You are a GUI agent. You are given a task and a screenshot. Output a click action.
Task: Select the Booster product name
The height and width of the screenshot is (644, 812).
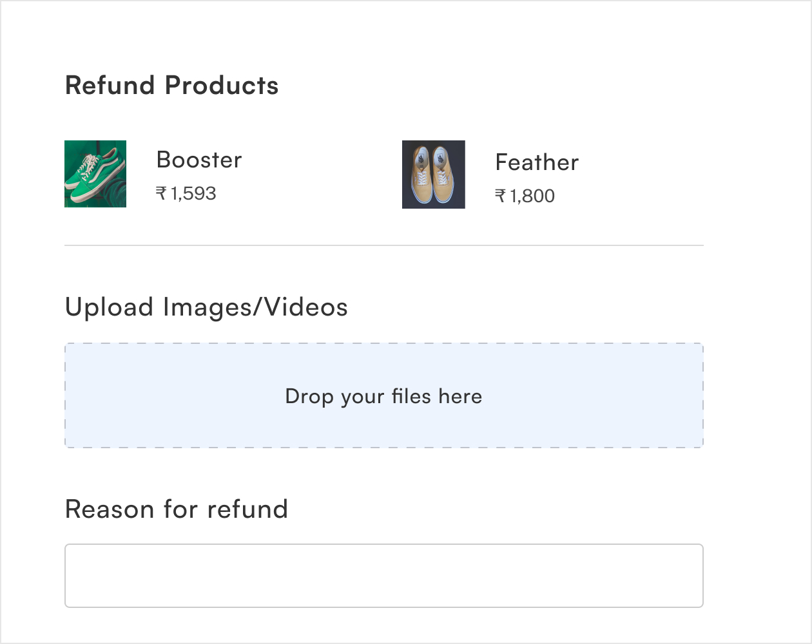[199, 160]
